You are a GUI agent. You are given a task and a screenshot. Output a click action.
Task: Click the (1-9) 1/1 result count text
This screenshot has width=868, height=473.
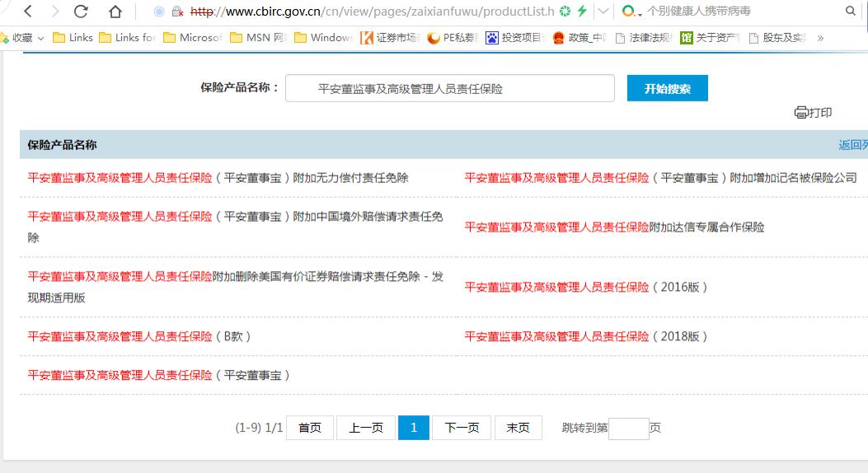(x=259, y=428)
